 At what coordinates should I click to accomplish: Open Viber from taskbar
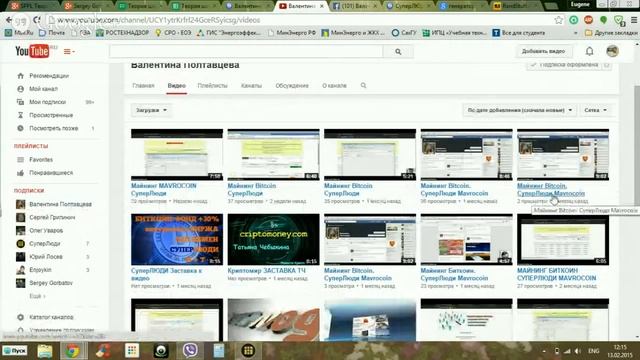click(x=190, y=351)
